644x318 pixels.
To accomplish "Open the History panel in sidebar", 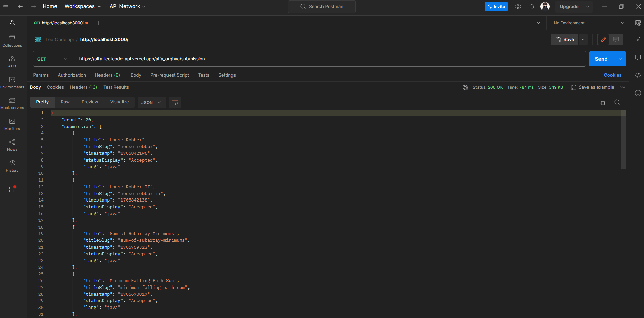I will coord(12,166).
